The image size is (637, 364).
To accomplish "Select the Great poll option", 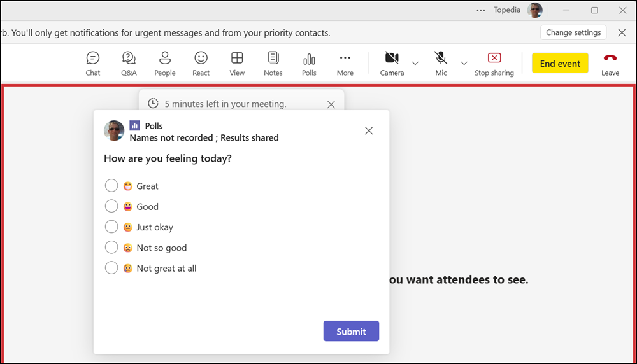I will [x=111, y=186].
